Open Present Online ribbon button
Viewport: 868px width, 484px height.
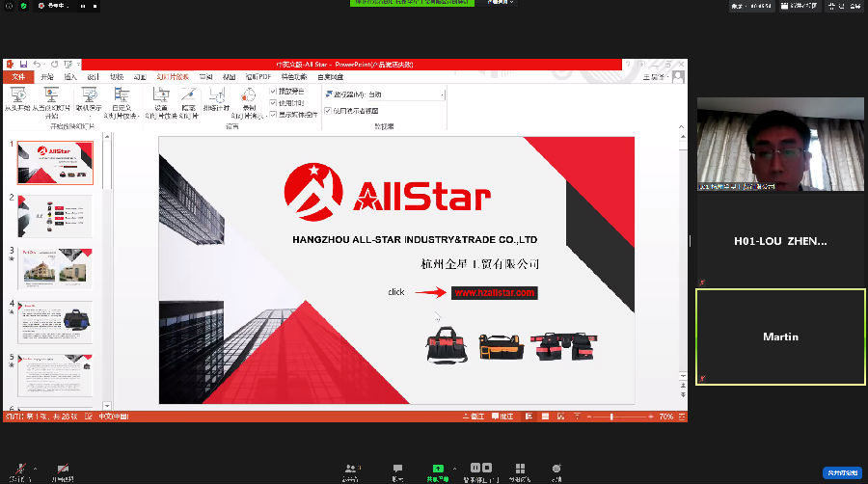(89, 100)
